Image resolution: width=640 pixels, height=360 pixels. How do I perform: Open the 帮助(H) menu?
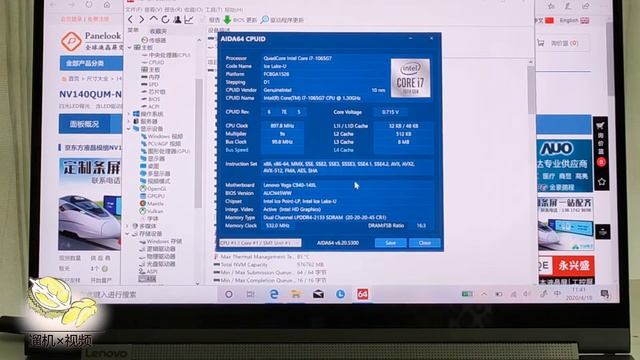[x=233, y=9]
